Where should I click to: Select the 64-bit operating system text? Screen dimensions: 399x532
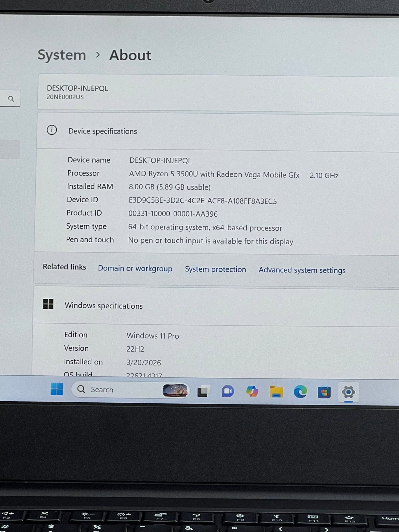(205, 228)
